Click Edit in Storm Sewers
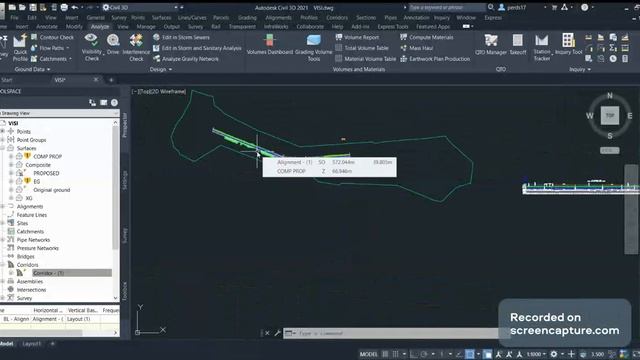 [x=181, y=37]
